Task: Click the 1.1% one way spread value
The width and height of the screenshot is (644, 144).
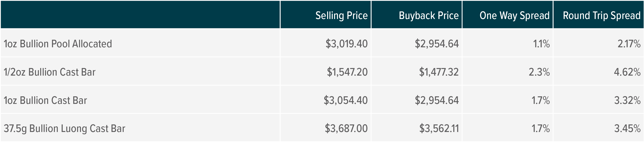Action: click(x=541, y=44)
